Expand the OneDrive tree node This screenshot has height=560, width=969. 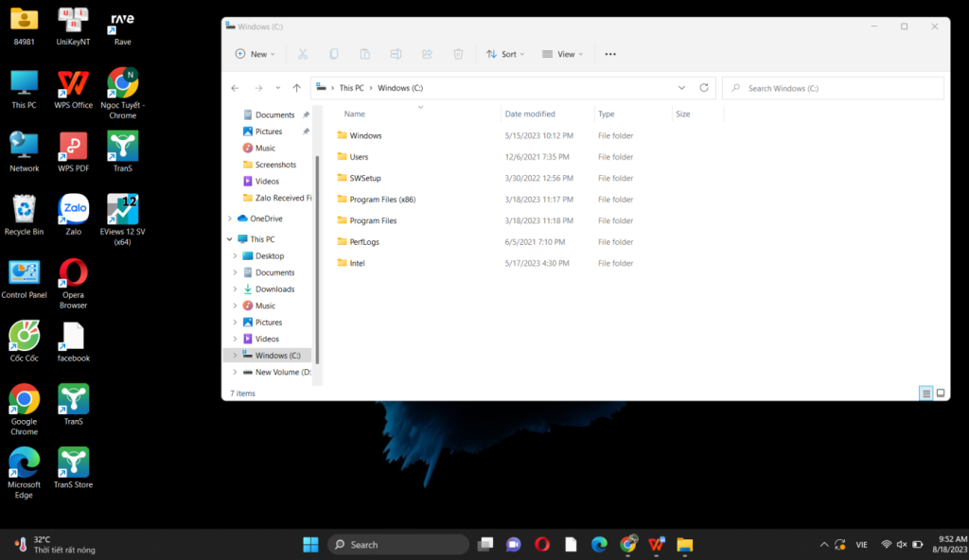230,219
